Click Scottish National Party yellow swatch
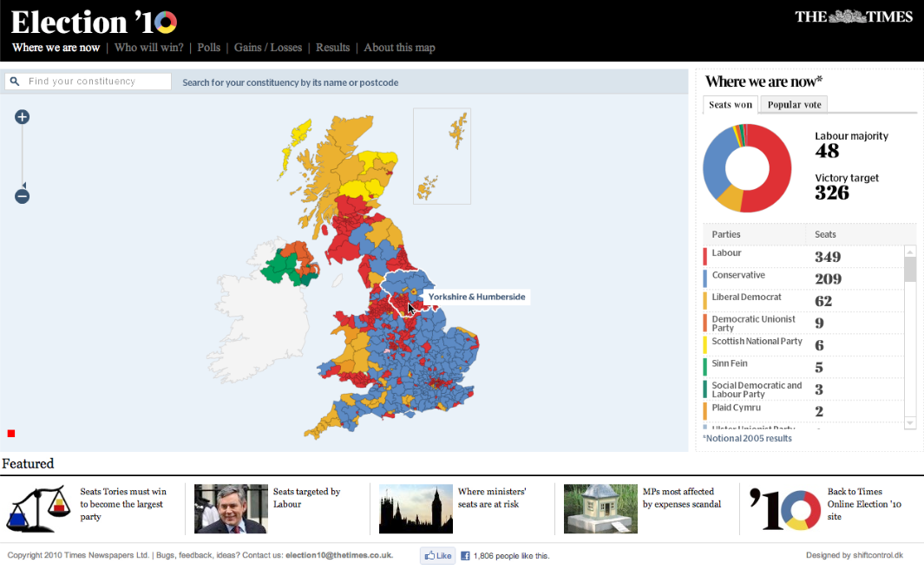 (x=704, y=344)
